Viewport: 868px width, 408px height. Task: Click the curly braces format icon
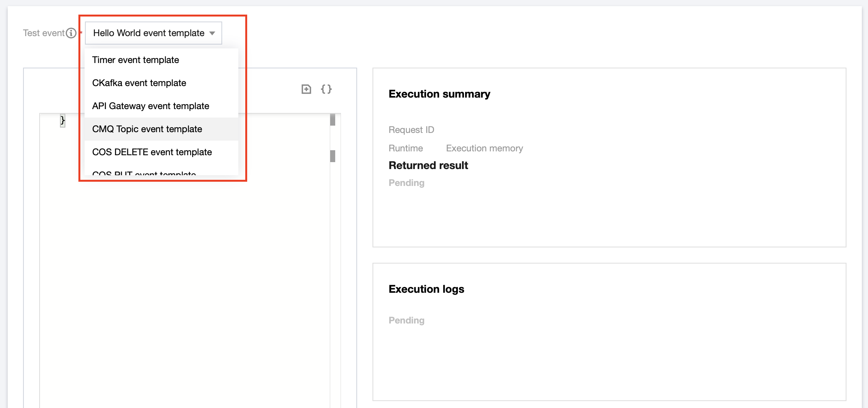coord(326,89)
